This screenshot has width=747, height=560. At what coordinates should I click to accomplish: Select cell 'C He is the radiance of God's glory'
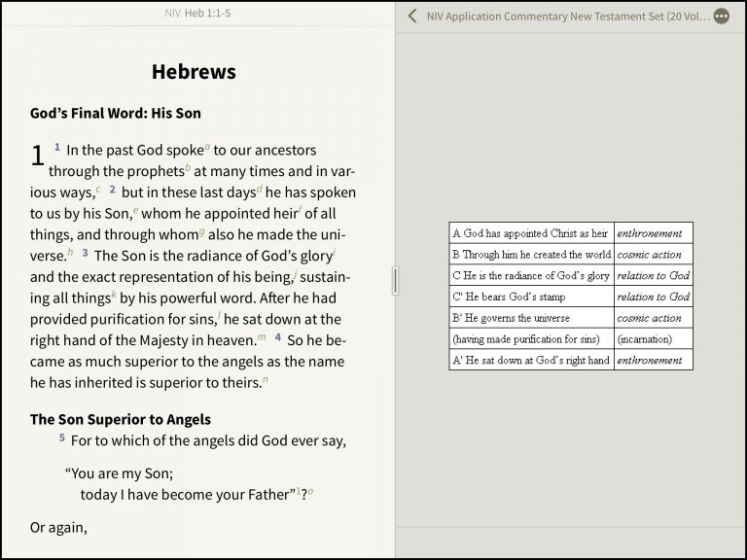[x=531, y=276]
